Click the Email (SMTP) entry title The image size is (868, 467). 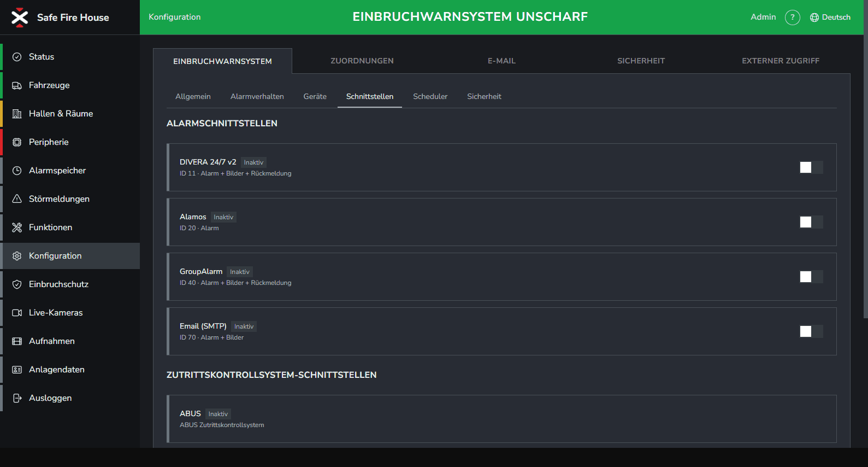203,326
